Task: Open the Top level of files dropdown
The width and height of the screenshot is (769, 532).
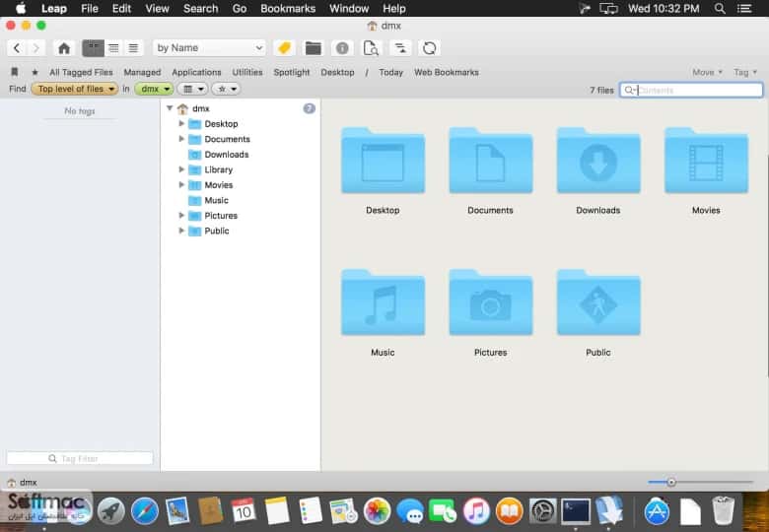Action: 75,89
